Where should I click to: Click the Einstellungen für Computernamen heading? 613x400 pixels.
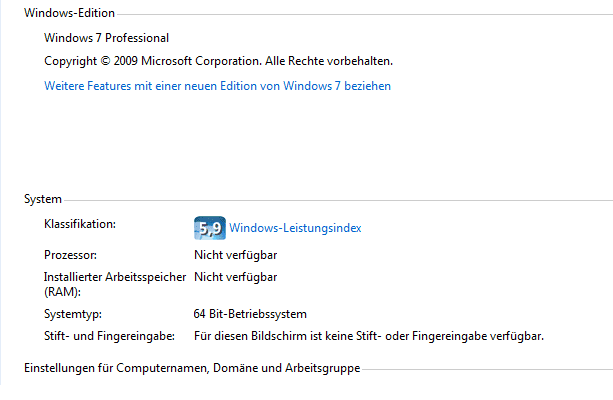(192, 368)
